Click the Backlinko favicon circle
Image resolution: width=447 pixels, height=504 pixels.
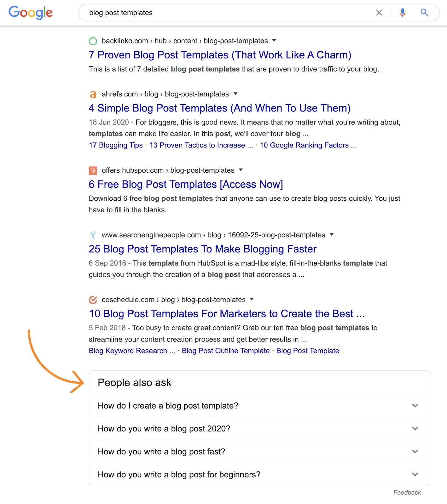tap(93, 41)
